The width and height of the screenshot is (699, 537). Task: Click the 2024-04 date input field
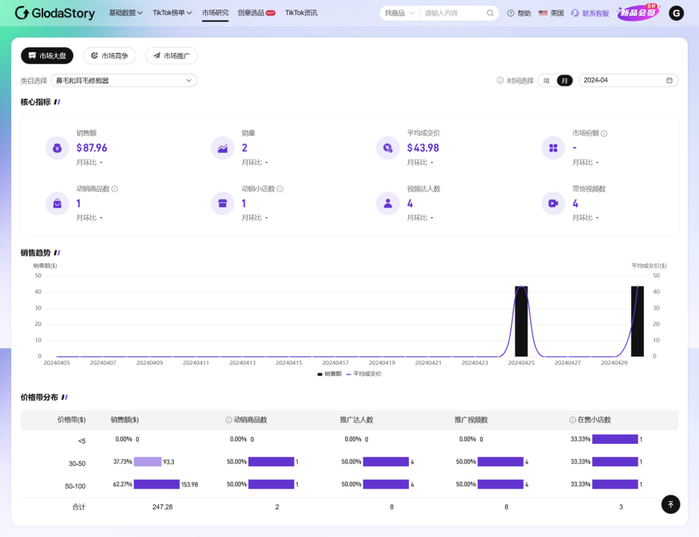(620, 80)
